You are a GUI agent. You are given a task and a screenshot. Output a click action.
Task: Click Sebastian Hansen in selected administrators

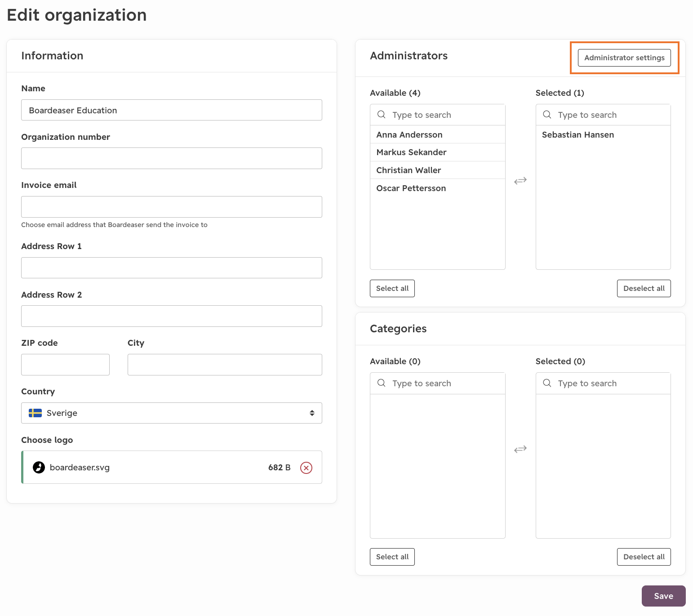(x=603, y=134)
